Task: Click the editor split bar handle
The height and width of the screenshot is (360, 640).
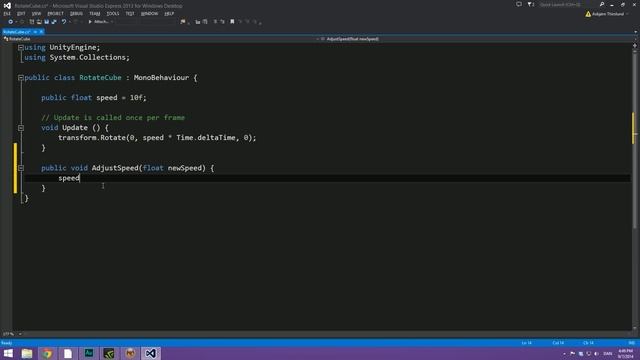Action: click(x=635, y=46)
